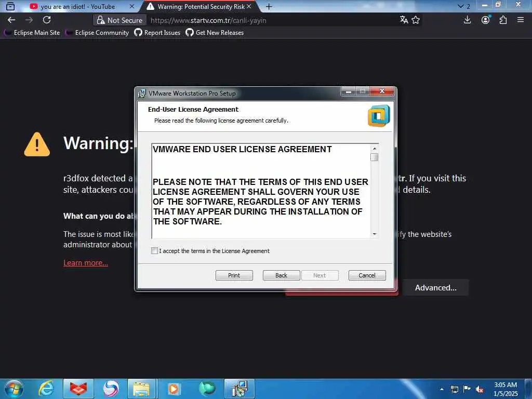Follow the Learn more… link
Image resolution: width=532 pixels, height=399 pixels.
click(x=86, y=263)
